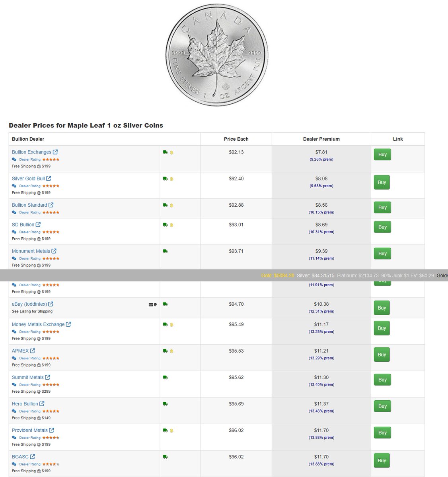
Task: Click the truck icon in eBay (toddintex) row
Action: pyautogui.click(x=165, y=304)
